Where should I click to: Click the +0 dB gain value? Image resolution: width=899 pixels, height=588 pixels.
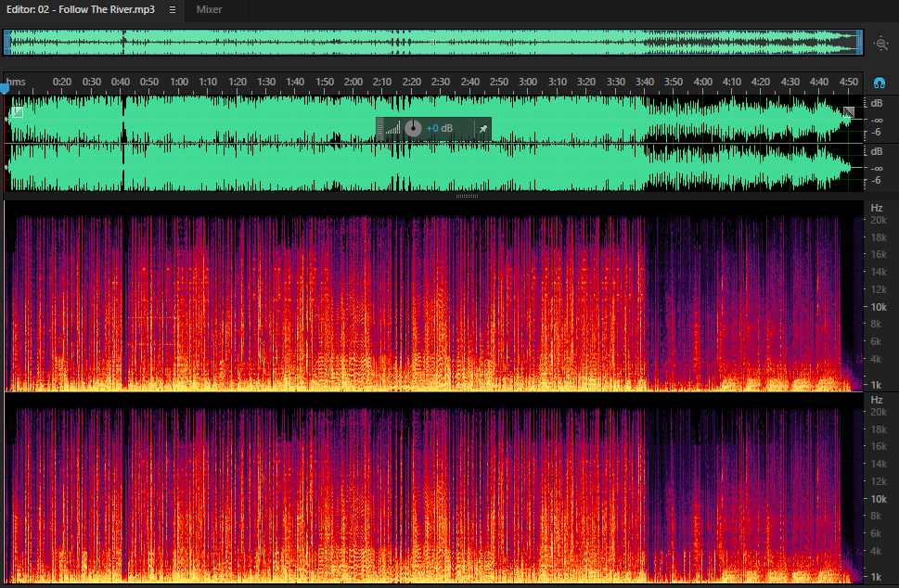(x=439, y=128)
